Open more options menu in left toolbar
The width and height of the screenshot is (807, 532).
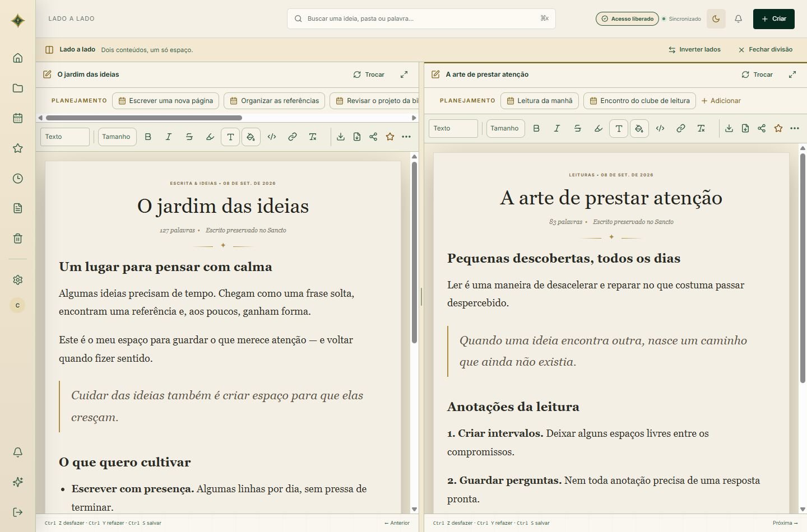tap(406, 137)
